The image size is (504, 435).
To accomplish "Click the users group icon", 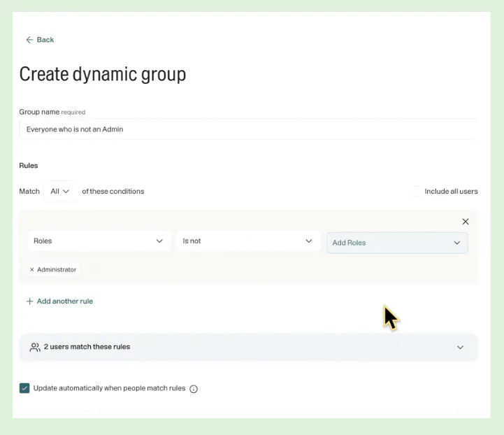I will pyautogui.click(x=34, y=347).
